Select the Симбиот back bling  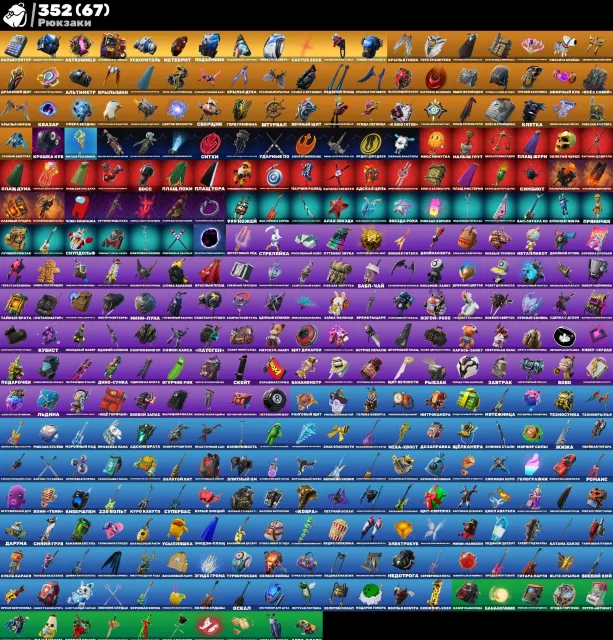tap(532, 176)
